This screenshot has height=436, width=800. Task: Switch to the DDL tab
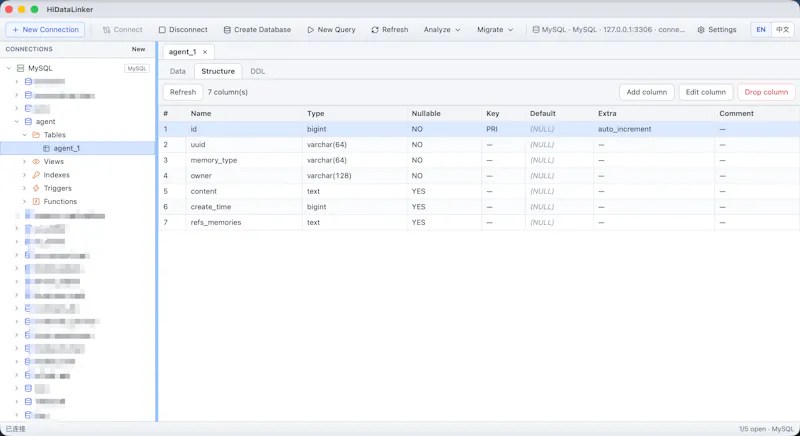point(258,71)
